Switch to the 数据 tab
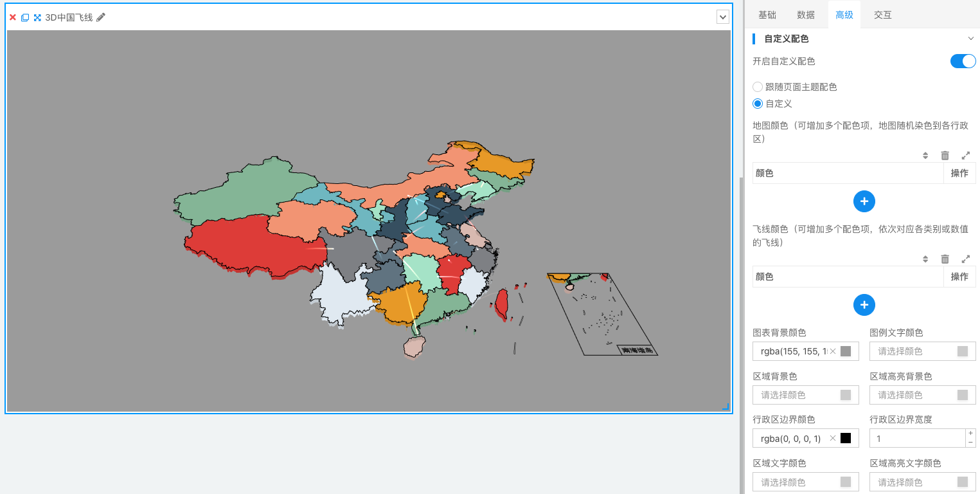 point(806,15)
